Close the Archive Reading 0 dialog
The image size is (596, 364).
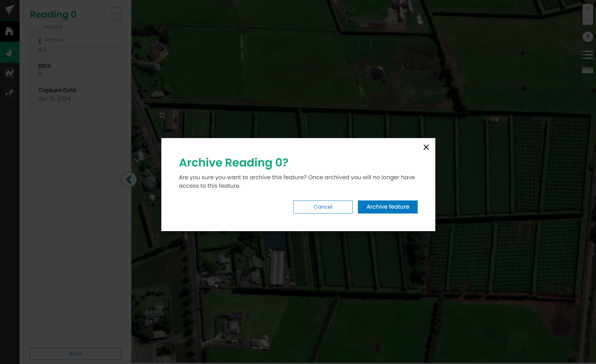pos(426,147)
